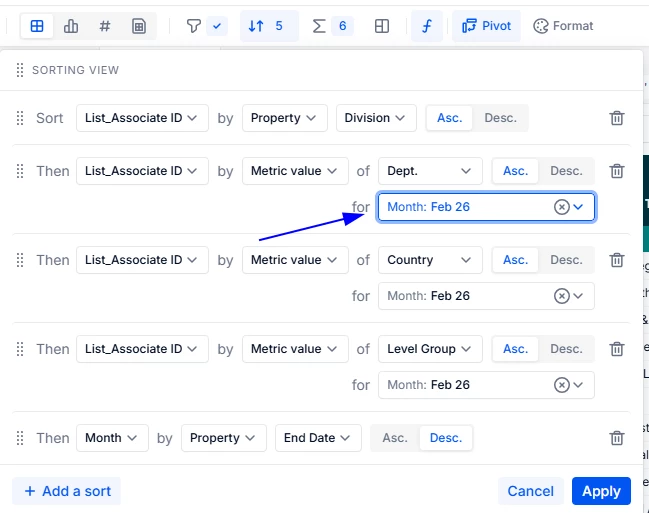Click Add a sort
The image size is (649, 513).
pos(66,491)
